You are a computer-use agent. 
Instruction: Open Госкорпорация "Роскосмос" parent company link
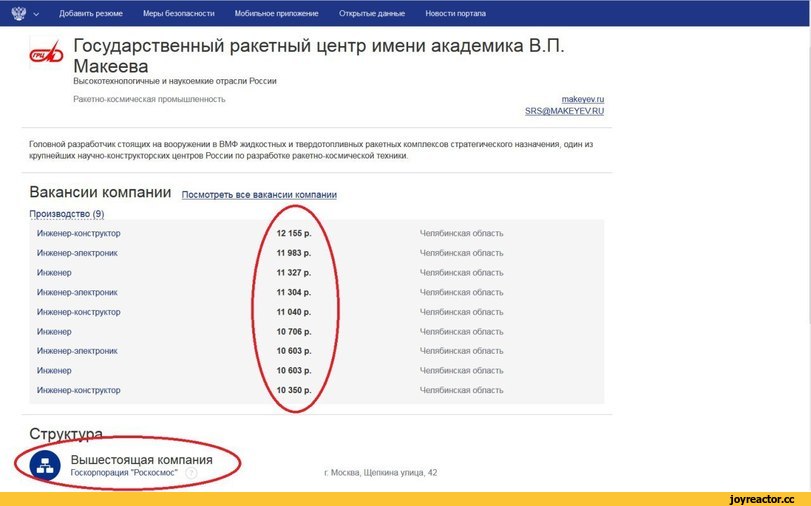point(124,472)
